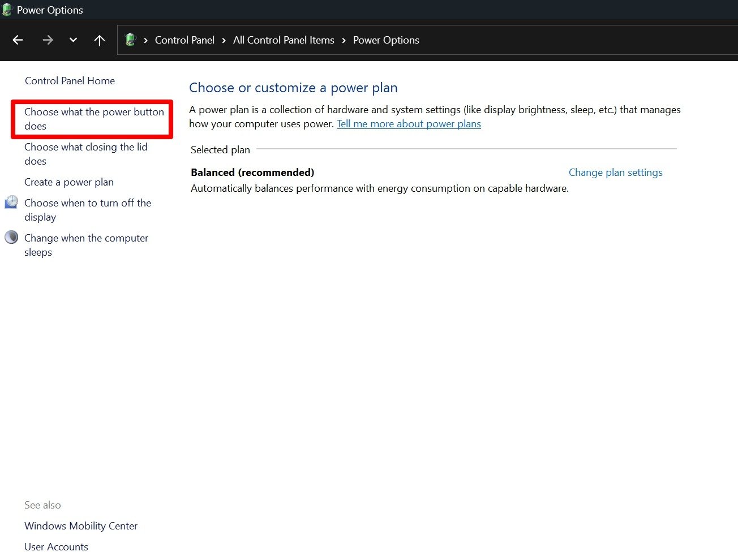Viewport: 738px width, 560px height.
Task: Click the 'Selected plan' label
Action: click(220, 150)
